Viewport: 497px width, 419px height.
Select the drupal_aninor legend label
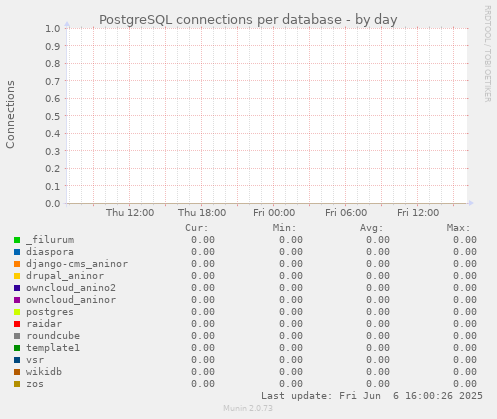pyautogui.click(x=65, y=276)
